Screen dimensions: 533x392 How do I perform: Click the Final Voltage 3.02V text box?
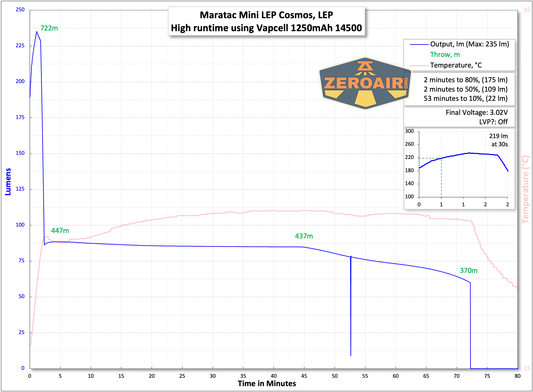click(477, 113)
